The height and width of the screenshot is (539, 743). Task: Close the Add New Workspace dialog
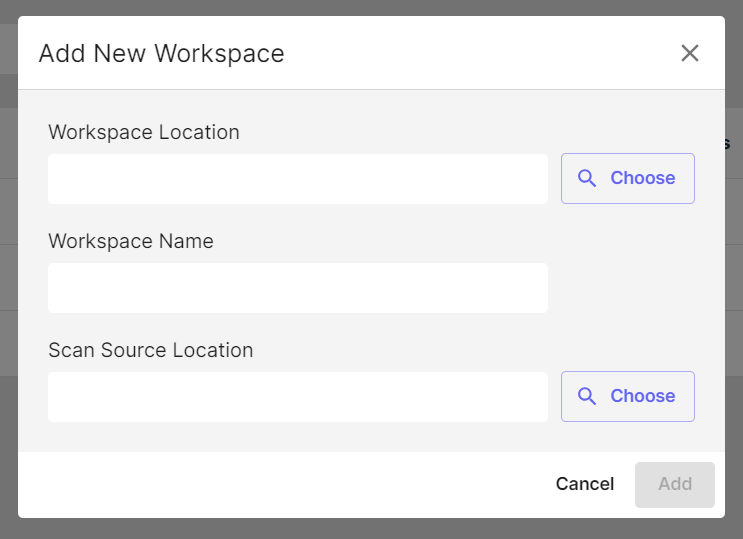tap(689, 53)
